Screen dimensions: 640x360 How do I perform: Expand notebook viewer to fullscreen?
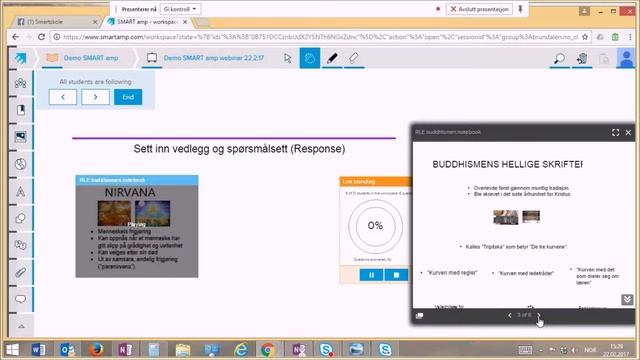click(x=616, y=132)
